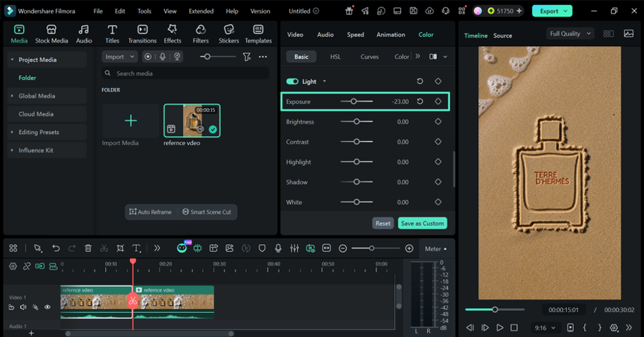Open the Transitions panel
This screenshot has width=644, height=337.
[x=142, y=34]
